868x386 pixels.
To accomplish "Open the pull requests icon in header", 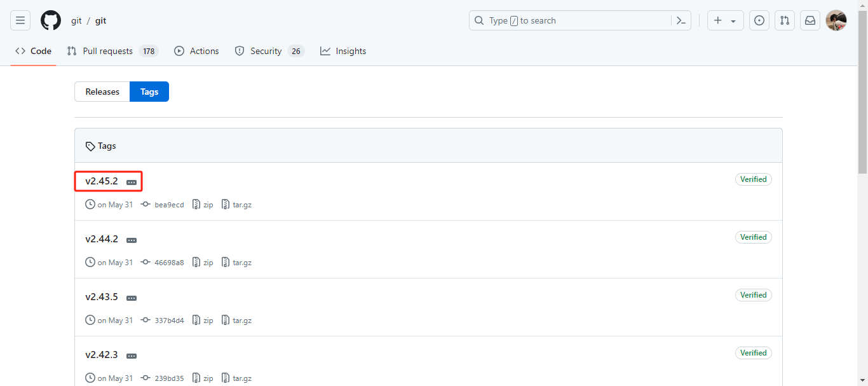I will [x=785, y=20].
